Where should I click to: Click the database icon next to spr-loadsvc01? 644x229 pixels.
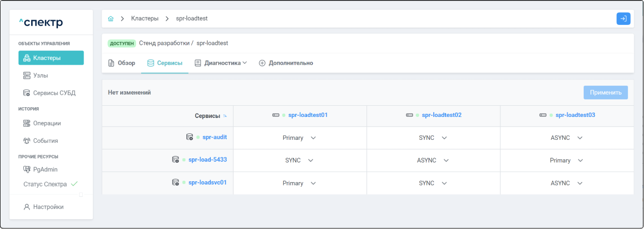click(175, 183)
